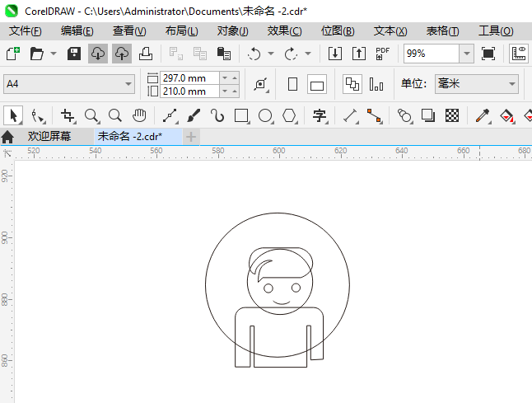Screen dimensions: 532x403
Task: Set portrait page orientation
Action: coord(292,84)
